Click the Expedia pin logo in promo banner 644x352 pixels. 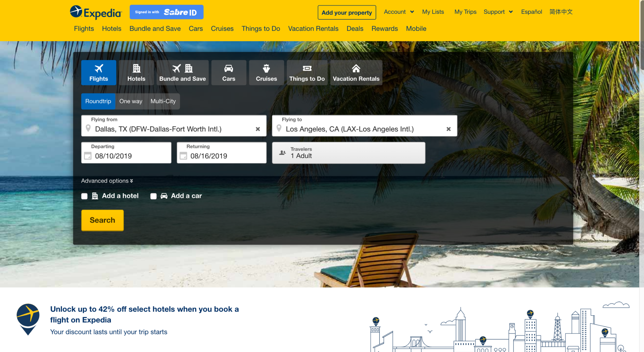point(28,319)
